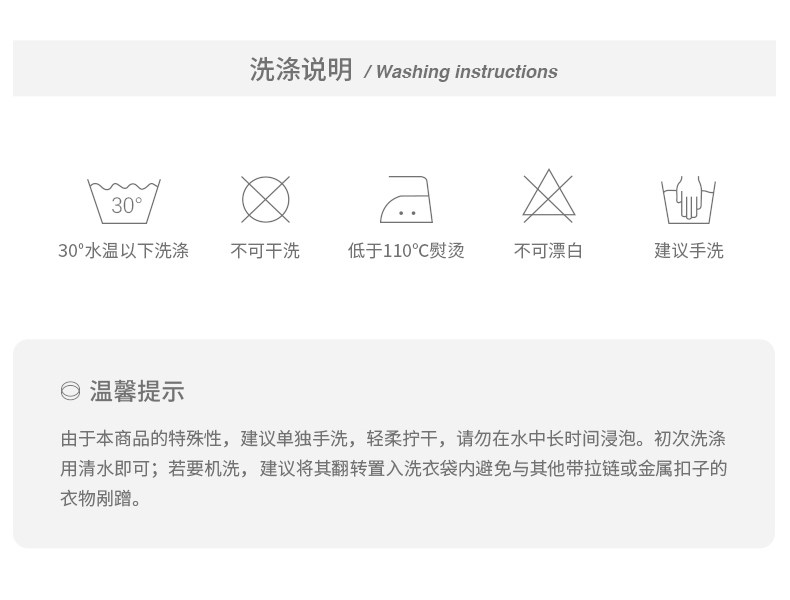This screenshot has width=790, height=600.
Task: Select the 建议手洗 label
Action: [x=689, y=250]
